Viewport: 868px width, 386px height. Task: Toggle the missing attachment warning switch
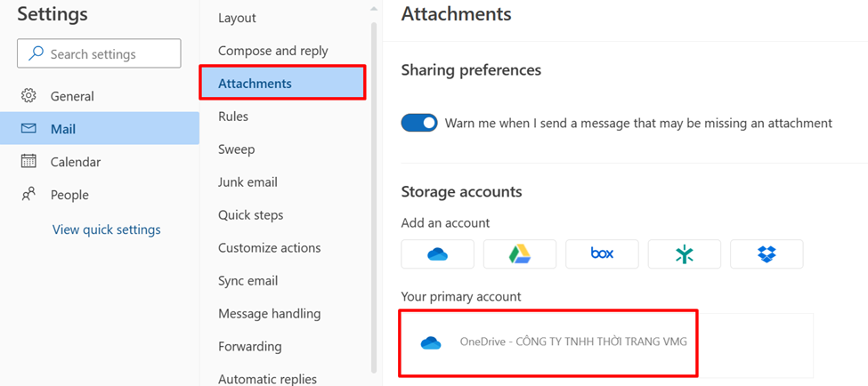(419, 123)
